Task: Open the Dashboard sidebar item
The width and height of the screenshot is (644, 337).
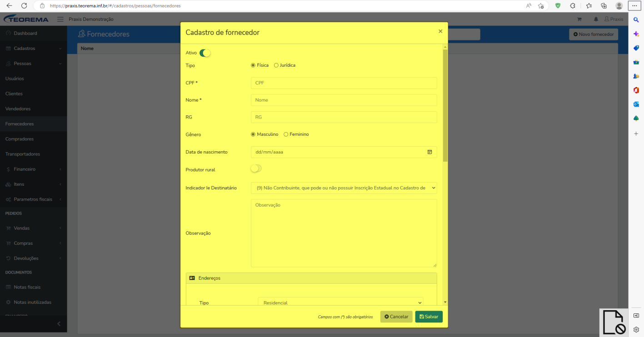Action: (x=33, y=34)
